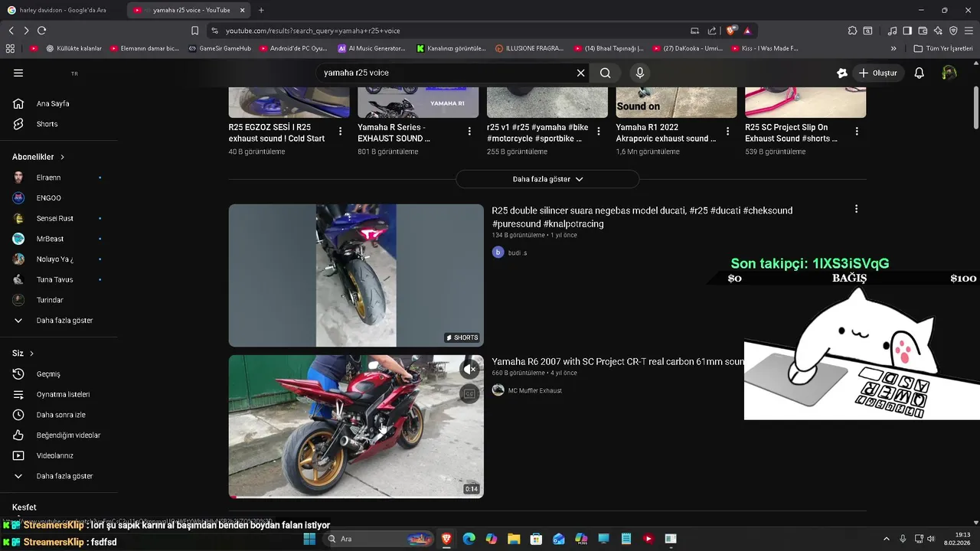Open the R25 double silincer suara negebas title

[x=642, y=217]
